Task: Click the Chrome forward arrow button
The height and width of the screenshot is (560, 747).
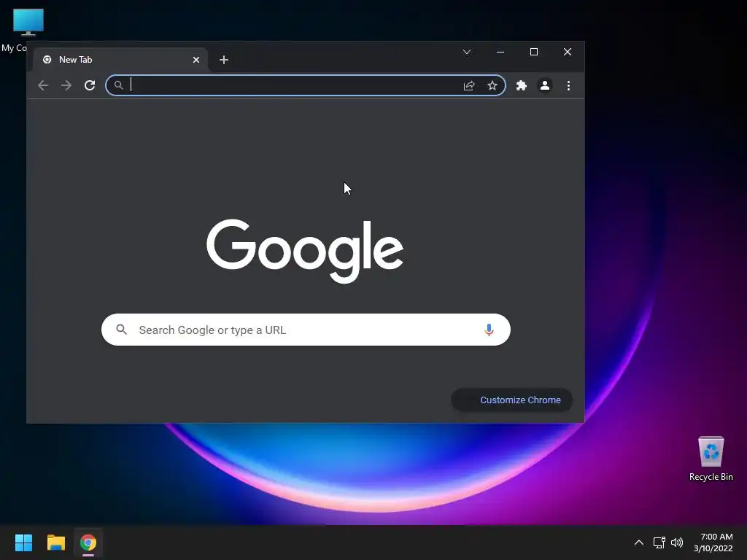Action: coord(66,85)
